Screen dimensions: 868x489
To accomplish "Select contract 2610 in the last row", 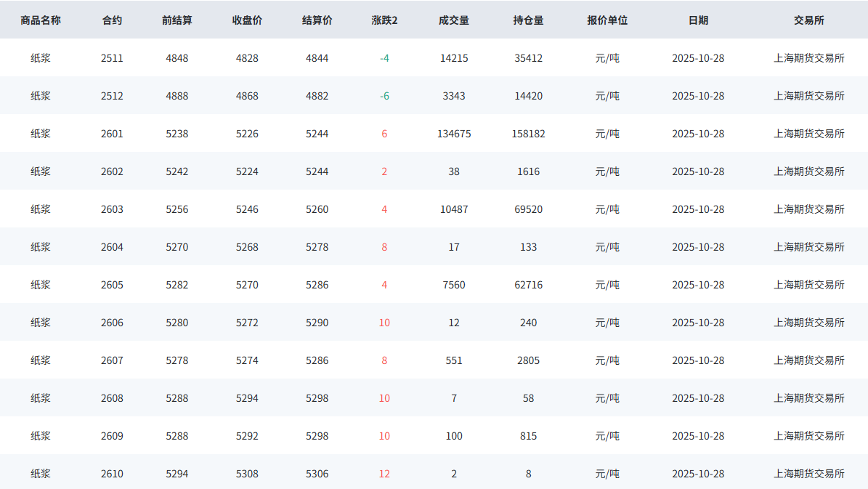I will tap(112, 474).
